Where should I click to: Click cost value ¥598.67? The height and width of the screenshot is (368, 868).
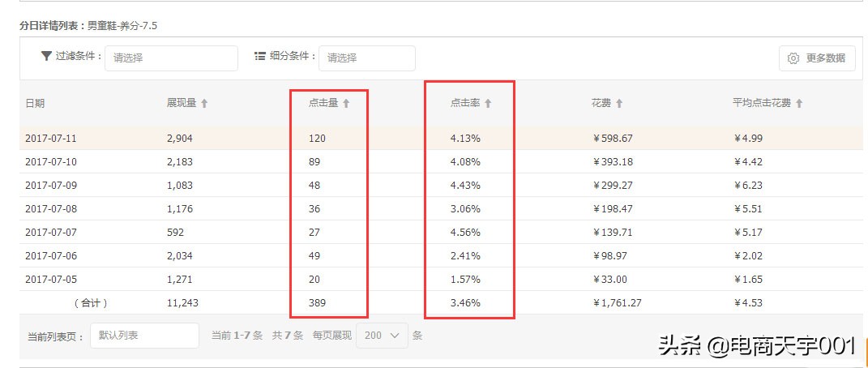[612, 139]
